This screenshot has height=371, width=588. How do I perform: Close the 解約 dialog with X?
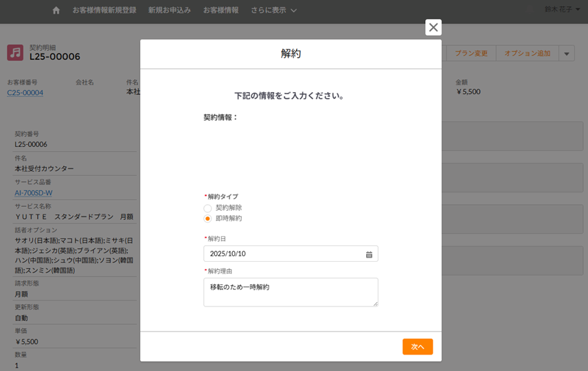click(433, 27)
